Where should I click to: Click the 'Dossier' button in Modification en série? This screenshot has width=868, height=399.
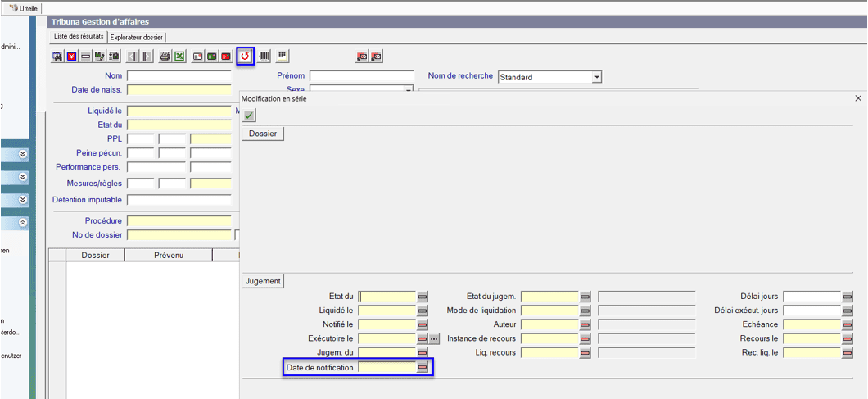tap(263, 134)
